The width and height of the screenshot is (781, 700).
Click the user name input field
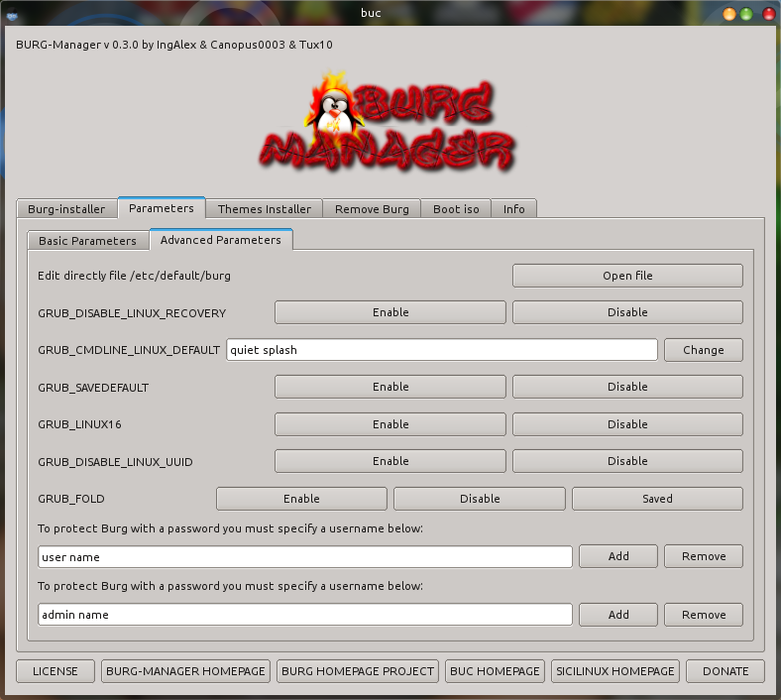(304, 557)
